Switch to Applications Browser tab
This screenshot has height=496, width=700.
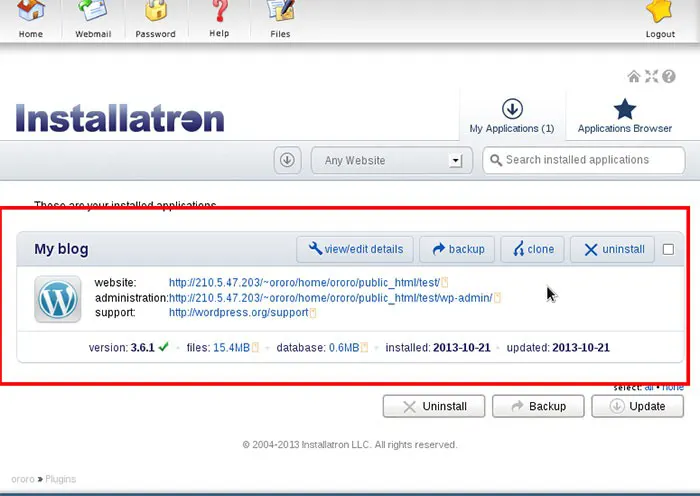[x=625, y=116]
